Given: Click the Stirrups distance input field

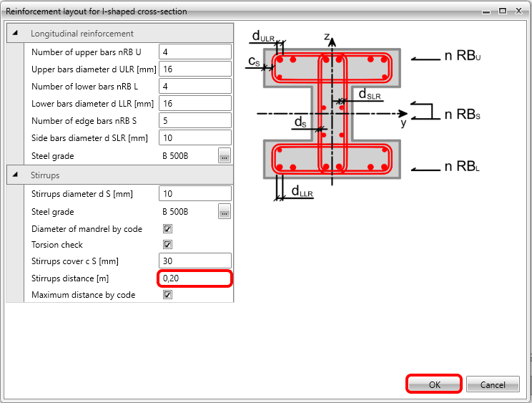Looking at the screenshot, I should (195, 278).
